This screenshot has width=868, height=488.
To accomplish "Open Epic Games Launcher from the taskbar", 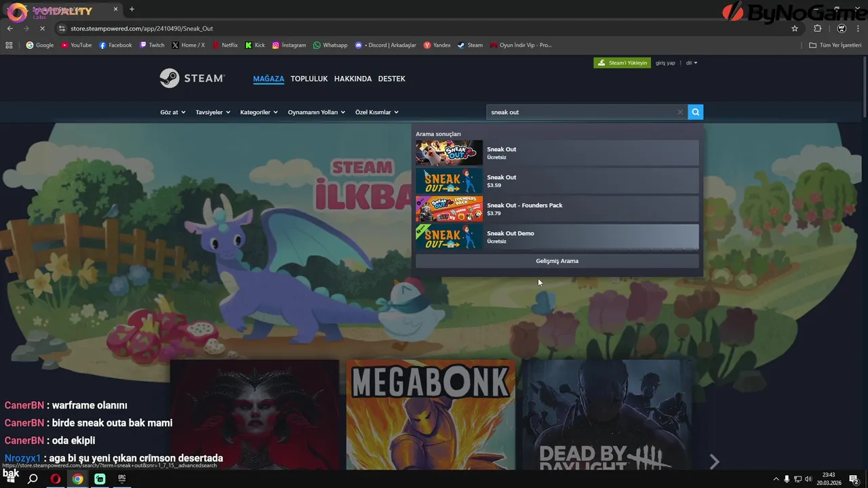I will click(122, 479).
